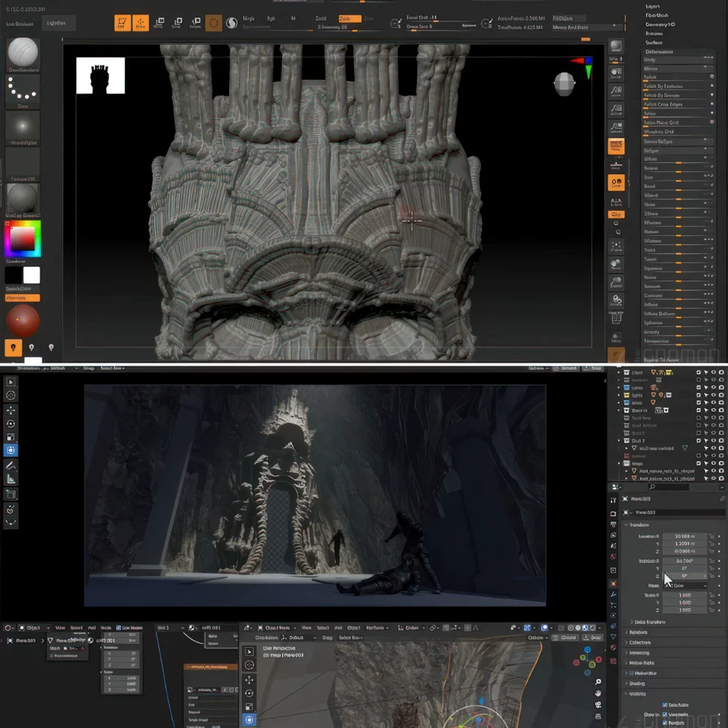Open the FiberMesh subpalette

click(x=657, y=15)
